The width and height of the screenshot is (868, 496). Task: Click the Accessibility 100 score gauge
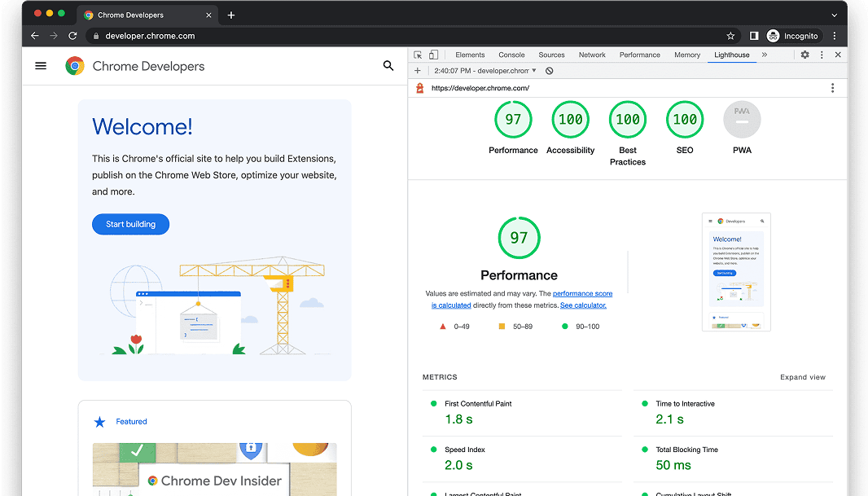tap(570, 120)
